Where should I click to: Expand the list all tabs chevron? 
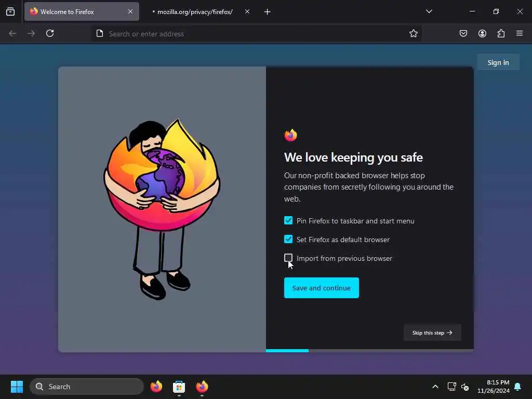tap(429, 11)
